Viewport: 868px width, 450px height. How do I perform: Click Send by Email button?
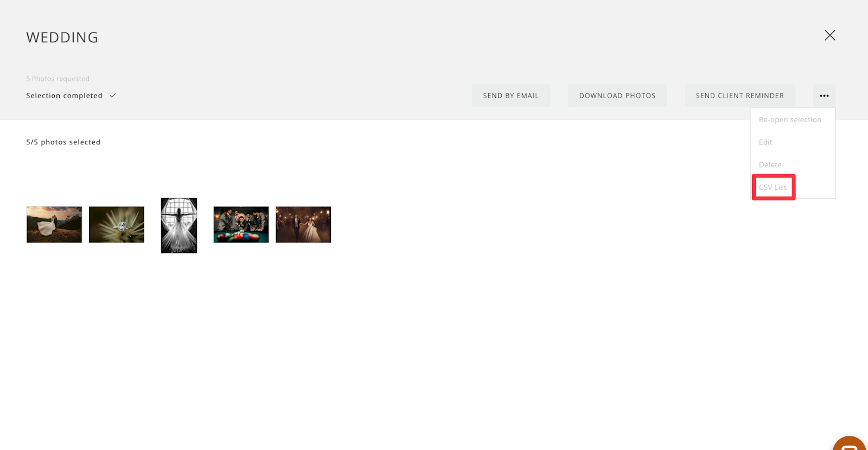[511, 96]
